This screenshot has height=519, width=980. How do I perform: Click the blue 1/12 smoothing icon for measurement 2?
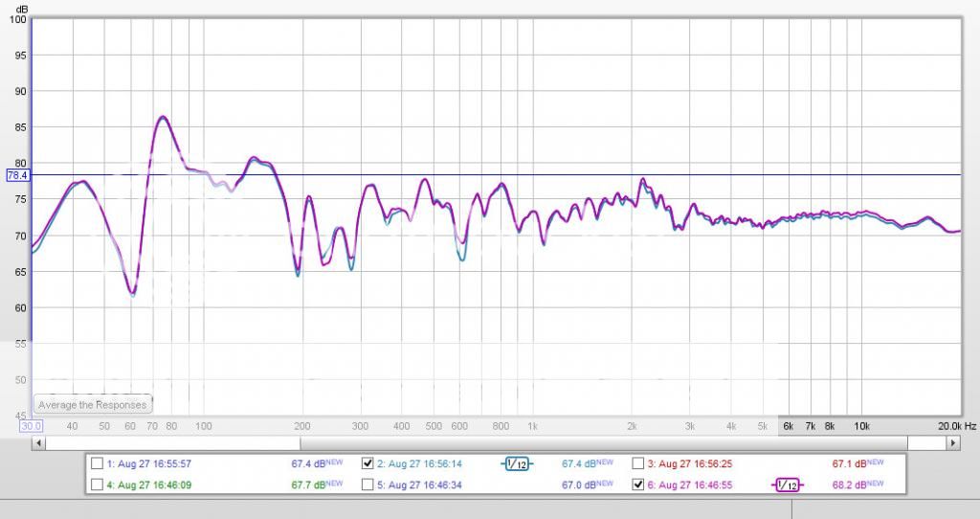point(517,464)
